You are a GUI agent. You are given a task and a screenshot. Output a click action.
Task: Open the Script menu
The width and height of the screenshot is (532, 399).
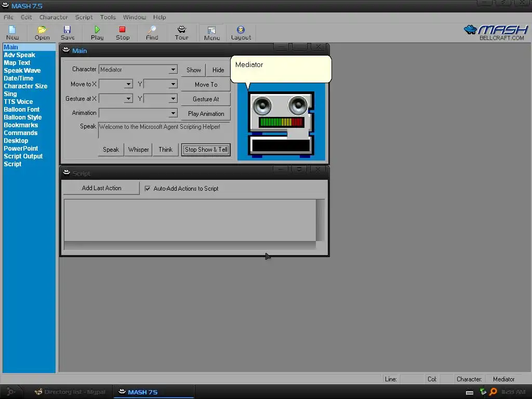pos(84,17)
